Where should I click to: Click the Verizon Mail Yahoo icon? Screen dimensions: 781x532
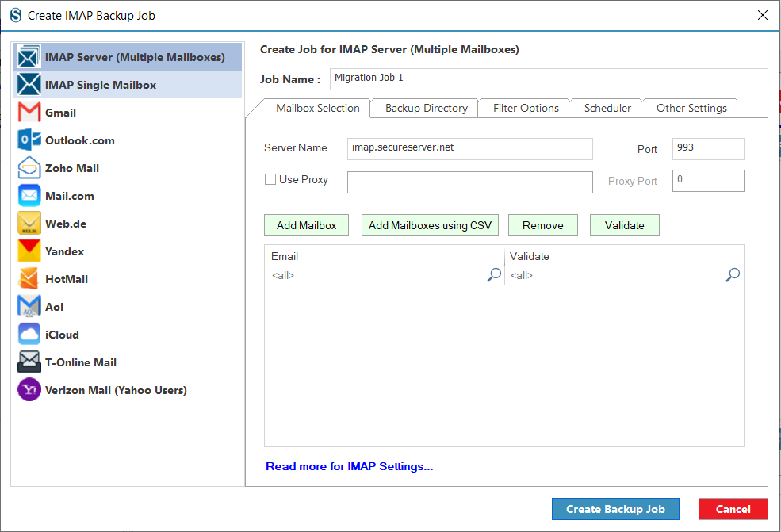[29, 389]
